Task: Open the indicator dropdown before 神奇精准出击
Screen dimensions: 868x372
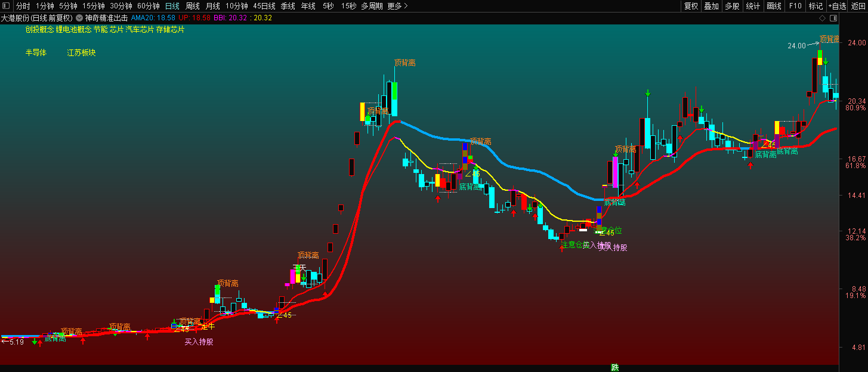Action: [x=79, y=18]
